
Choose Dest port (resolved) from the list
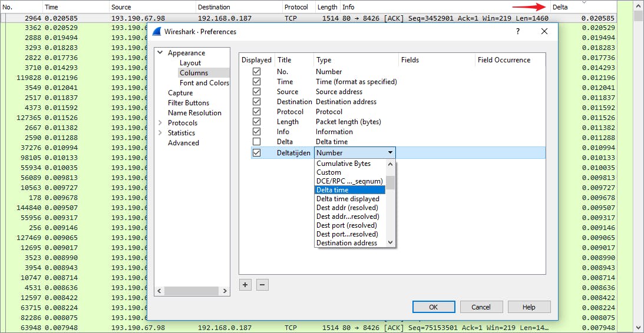click(x=350, y=225)
